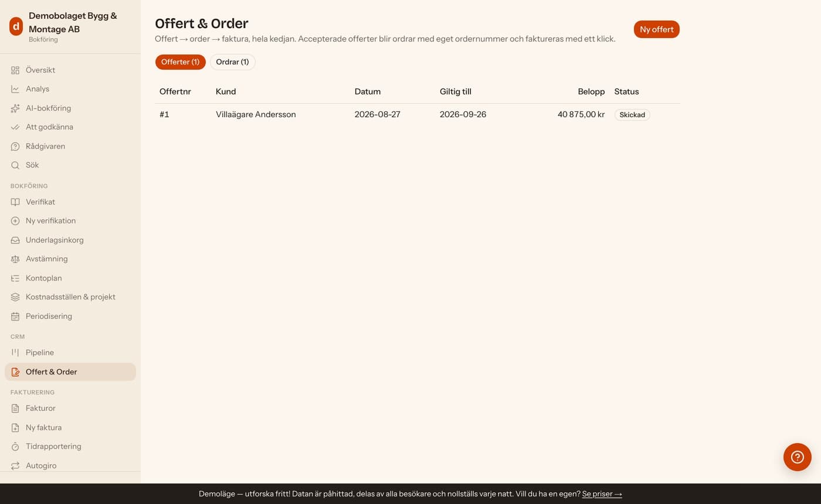
Task: Open quote #1 in the table
Action: (164, 115)
